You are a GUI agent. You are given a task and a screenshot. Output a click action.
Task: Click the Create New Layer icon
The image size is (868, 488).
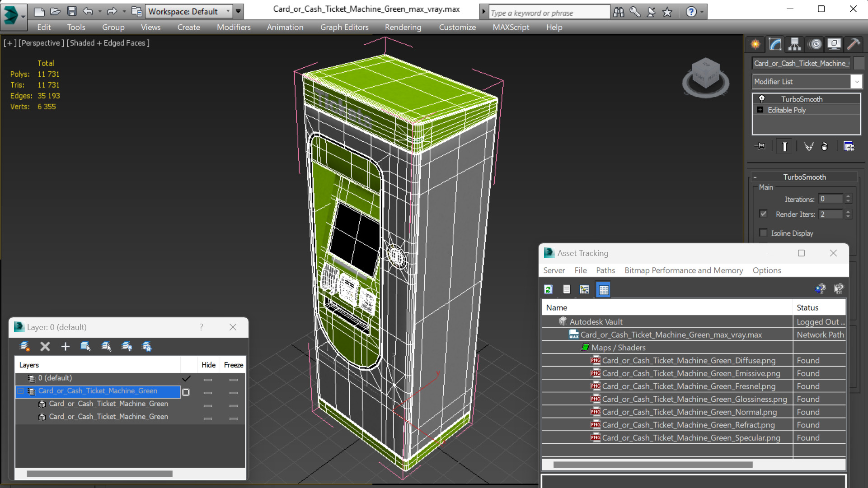point(24,346)
